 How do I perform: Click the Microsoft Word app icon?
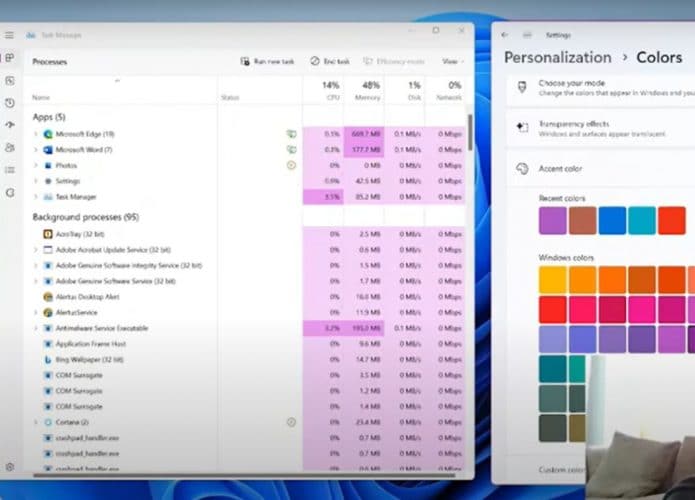[48, 150]
